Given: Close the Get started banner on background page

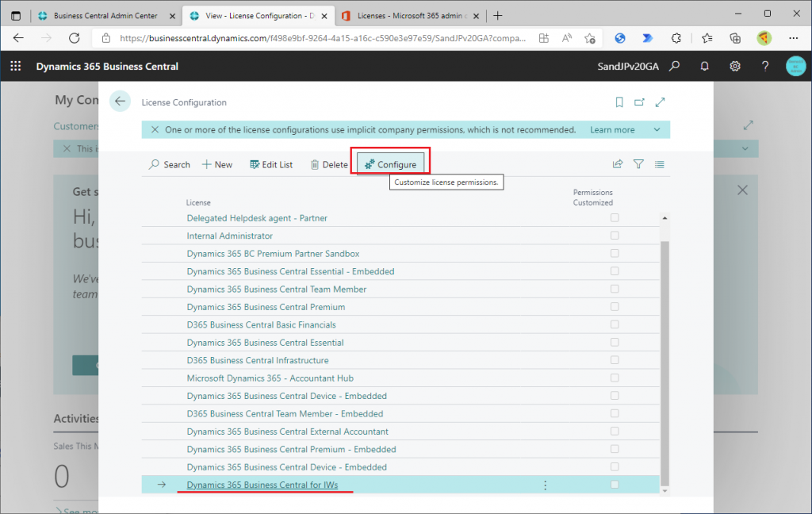Looking at the screenshot, I should click(742, 190).
